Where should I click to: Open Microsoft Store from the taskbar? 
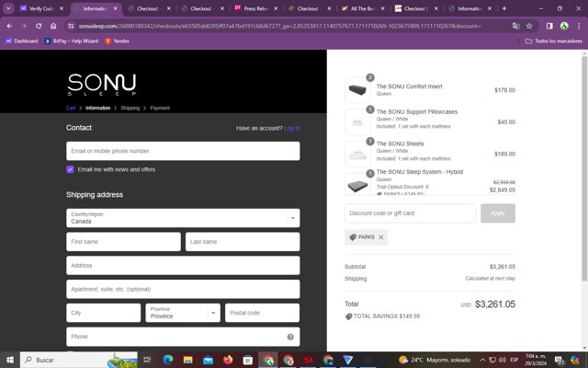247,360
